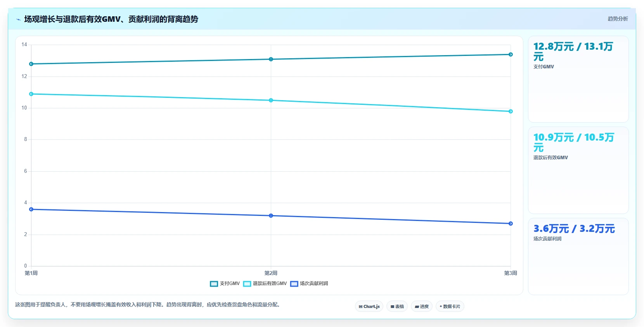Toggle the 支付GMV legend entry
This screenshot has width=644, height=327.
pos(225,284)
